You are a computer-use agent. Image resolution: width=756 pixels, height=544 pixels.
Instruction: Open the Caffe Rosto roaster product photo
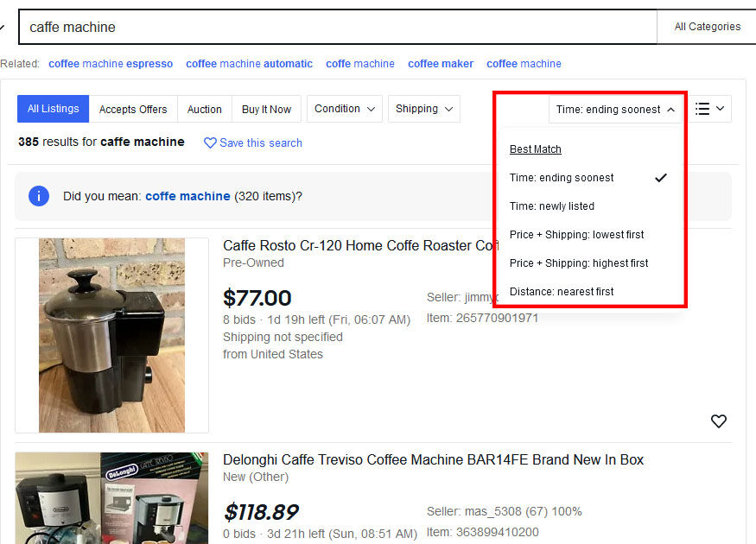pos(111,335)
